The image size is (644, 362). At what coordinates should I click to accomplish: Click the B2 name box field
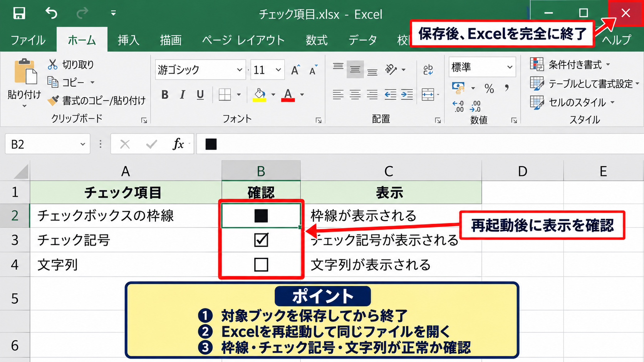(48, 144)
